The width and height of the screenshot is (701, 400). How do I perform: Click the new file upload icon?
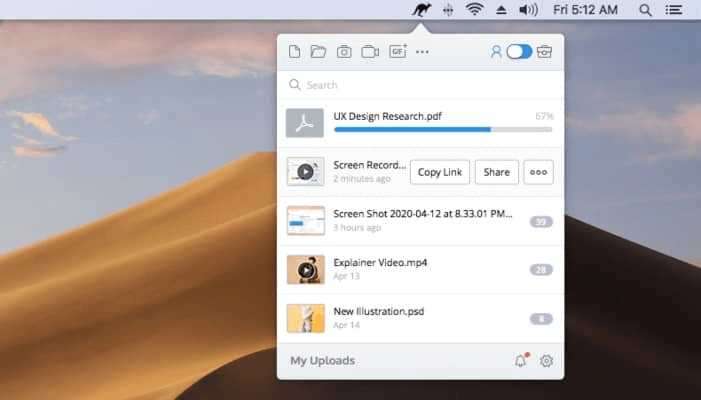294,52
